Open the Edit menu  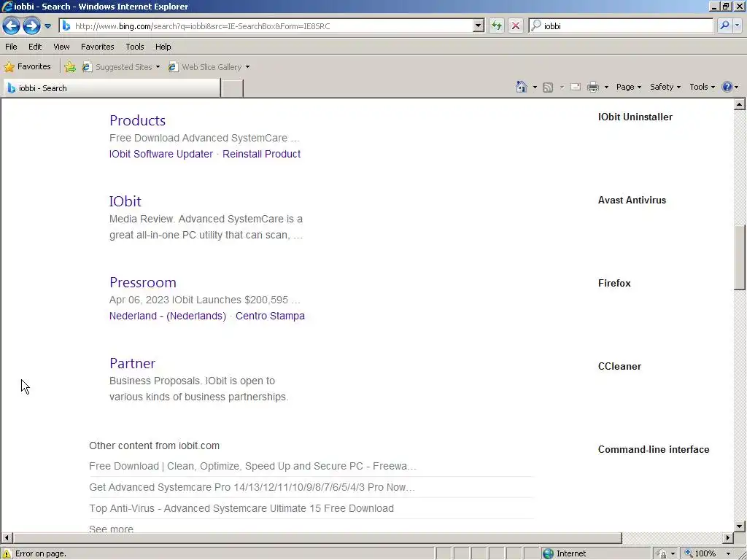(x=35, y=47)
